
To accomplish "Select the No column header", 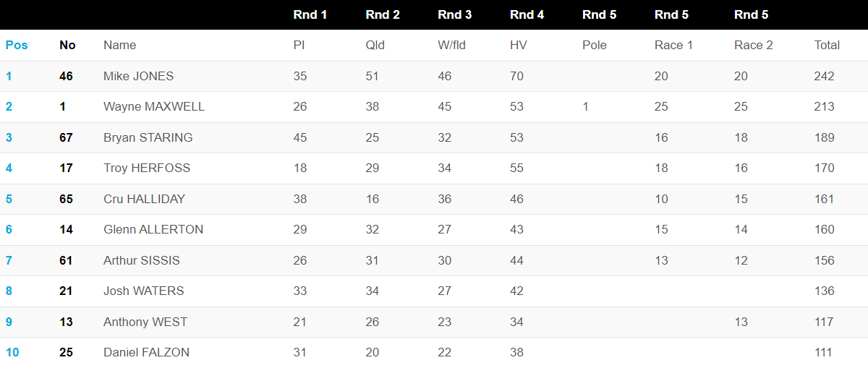I will click(x=67, y=45).
